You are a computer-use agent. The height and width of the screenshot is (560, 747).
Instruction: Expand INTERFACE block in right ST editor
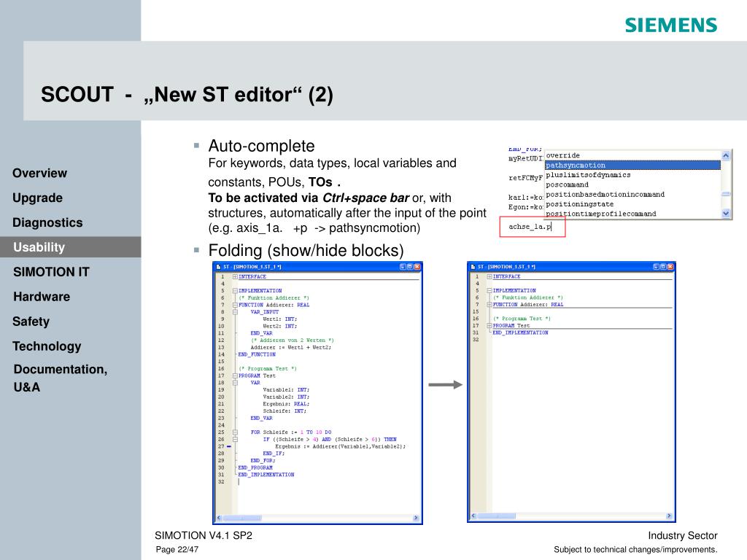tap(489, 276)
